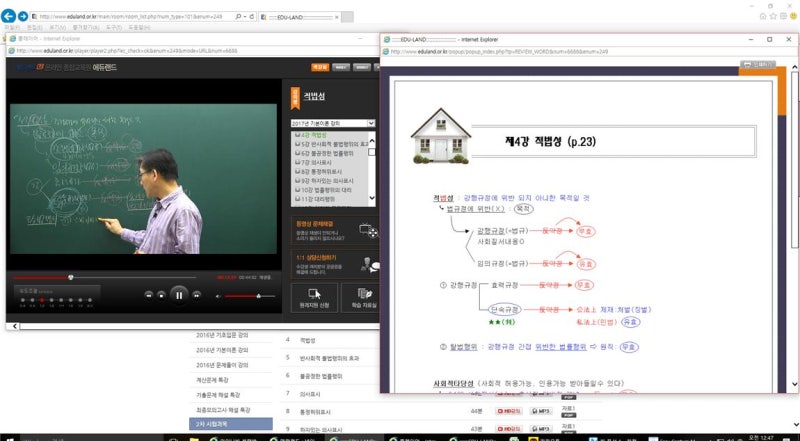This screenshot has height=441, width=800.
Task: Click HD고화질 button for lecture 8 통정허위표시
Action: (508, 411)
